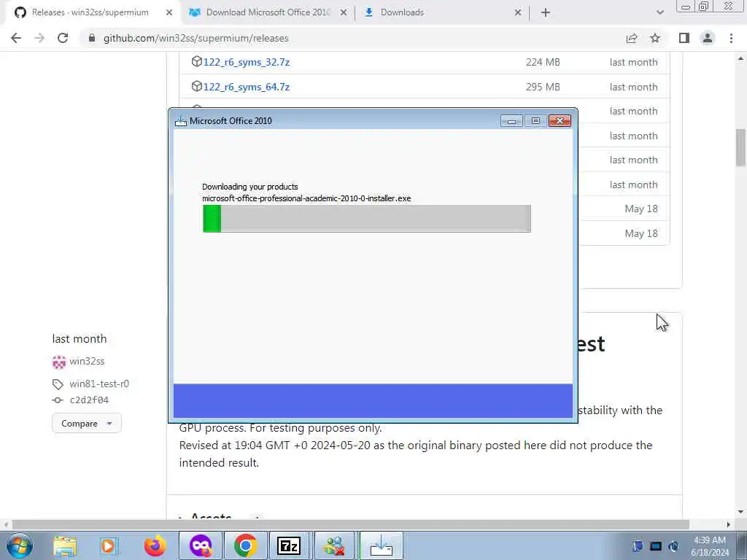Maximize the Microsoft Office 2010 installer window
Screen dimensions: 747x560
point(535,121)
